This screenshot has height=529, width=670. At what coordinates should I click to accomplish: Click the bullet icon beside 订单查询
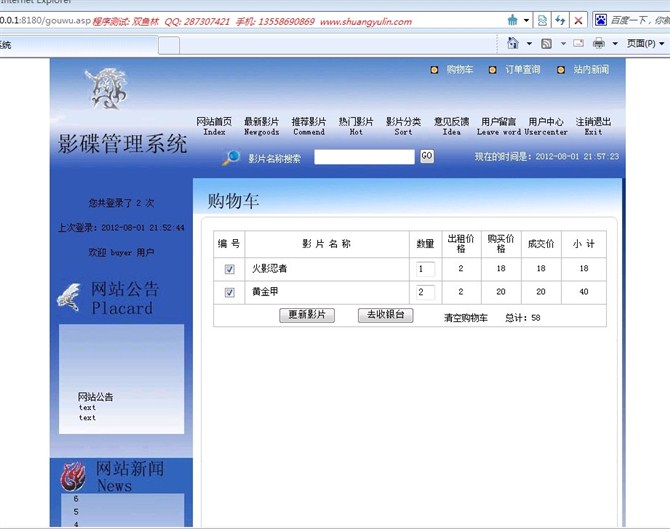coord(492,70)
